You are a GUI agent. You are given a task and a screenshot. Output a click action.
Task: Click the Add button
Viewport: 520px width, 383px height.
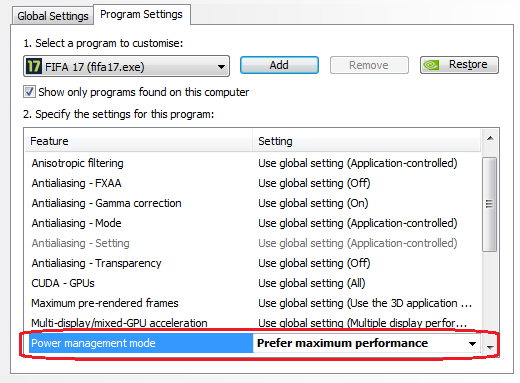tap(279, 65)
